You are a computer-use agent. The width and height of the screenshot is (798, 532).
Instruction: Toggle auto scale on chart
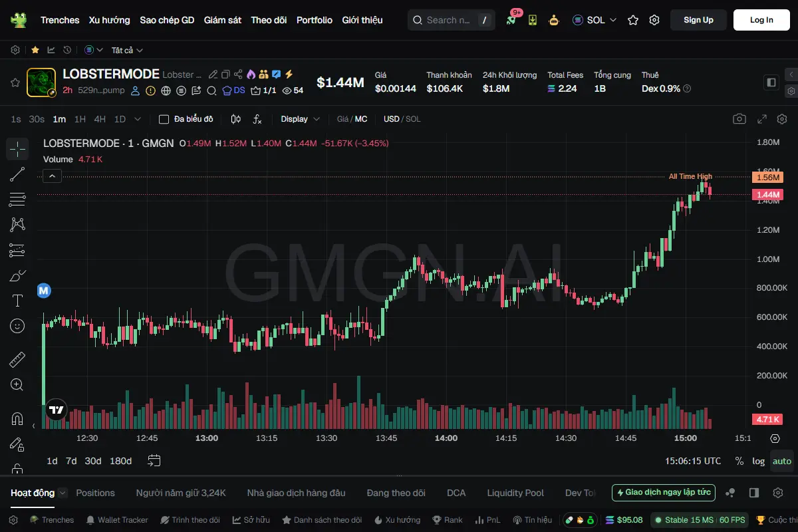click(x=782, y=461)
